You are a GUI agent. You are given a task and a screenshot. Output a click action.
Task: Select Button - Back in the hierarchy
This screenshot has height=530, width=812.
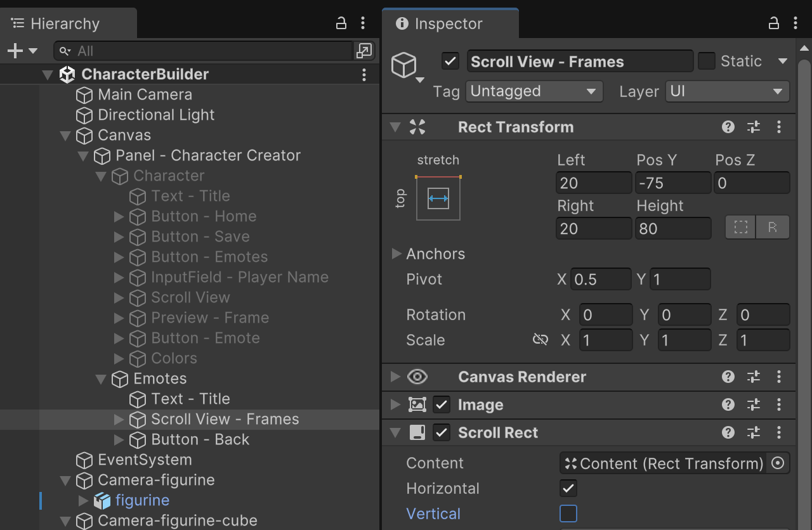(x=200, y=439)
